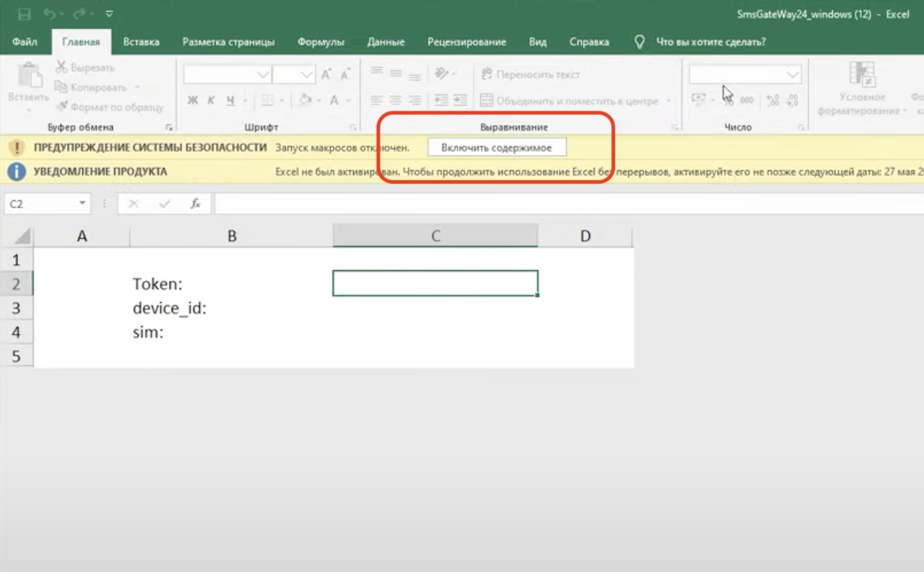Screen dimensions: 924x572
Task: Open the number format dropdown
Action: pos(792,74)
